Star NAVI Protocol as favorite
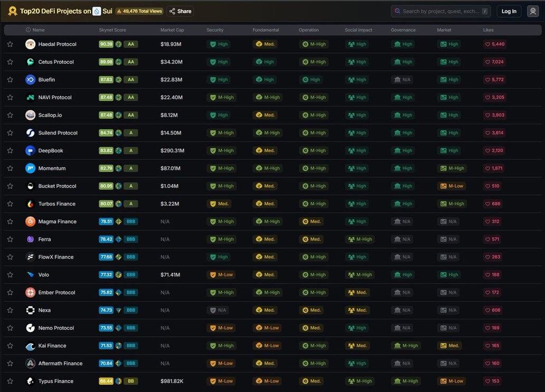545x392 pixels. [10, 98]
